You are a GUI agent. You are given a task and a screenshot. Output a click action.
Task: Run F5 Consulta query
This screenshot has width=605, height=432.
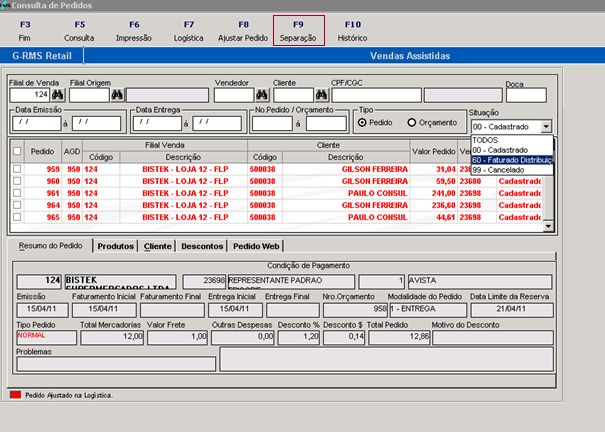79,30
